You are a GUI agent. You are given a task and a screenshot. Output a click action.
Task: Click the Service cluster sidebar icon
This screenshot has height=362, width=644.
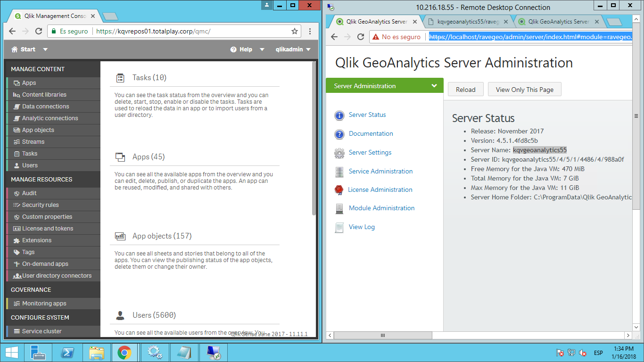coord(17,331)
